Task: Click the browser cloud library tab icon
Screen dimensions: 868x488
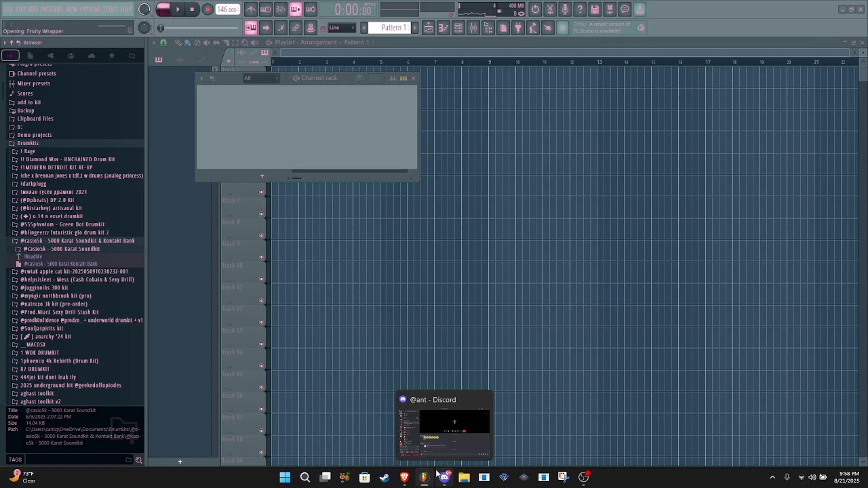Action: coord(92,56)
